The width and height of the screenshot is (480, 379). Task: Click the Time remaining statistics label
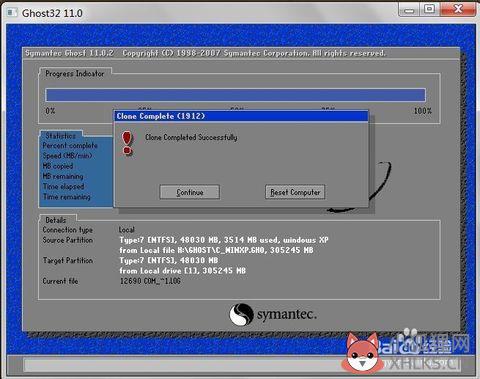tap(67, 197)
